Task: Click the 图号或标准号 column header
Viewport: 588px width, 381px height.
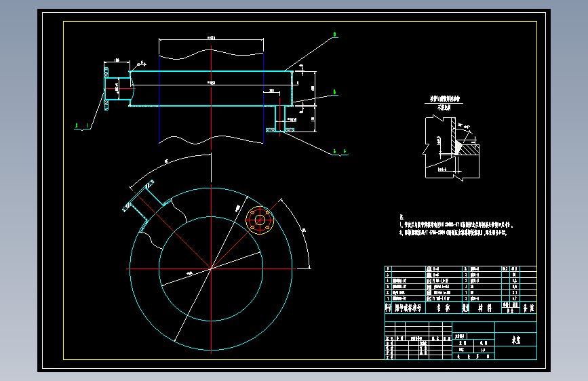Action: (408, 308)
